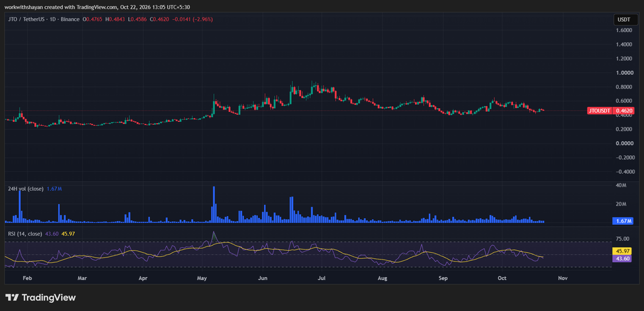This screenshot has height=311, width=644.
Task: Click the blue 1.67M volume axis tag
Action: click(623, 221)
